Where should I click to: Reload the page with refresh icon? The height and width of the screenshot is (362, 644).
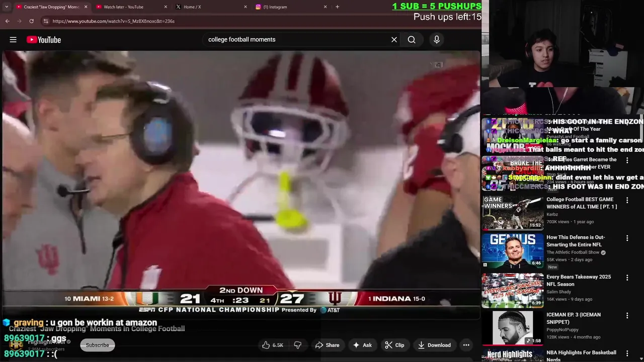coord(31,21)
